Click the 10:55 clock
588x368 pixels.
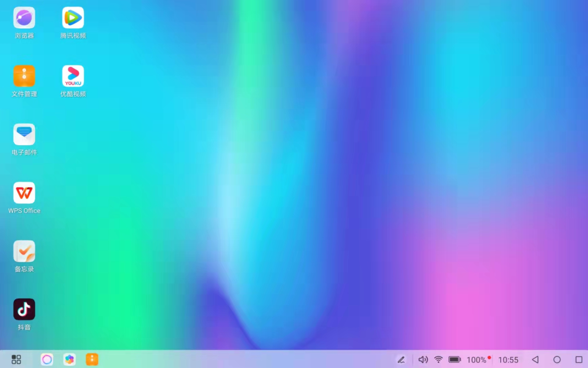click(x=508, y=360)
